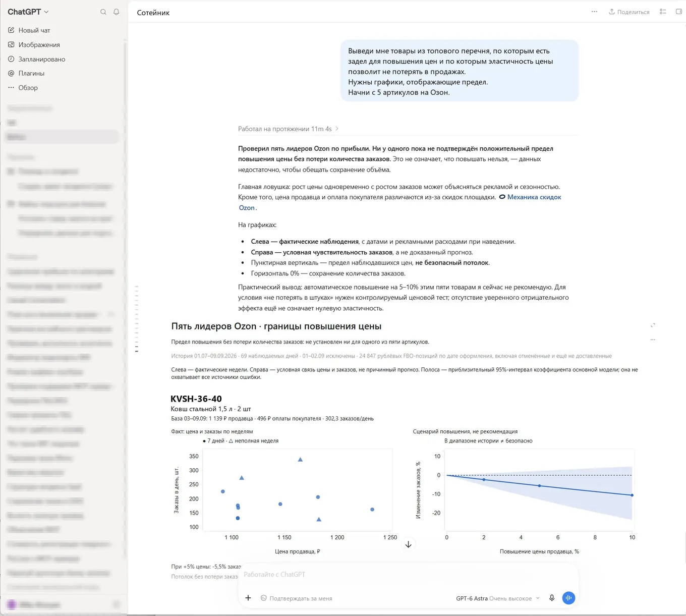Click the heading "Пять лидеров Ozon · границы повышения цены"
The width and height of the screenshot is (686, 616).
click(x=276, y=326)
